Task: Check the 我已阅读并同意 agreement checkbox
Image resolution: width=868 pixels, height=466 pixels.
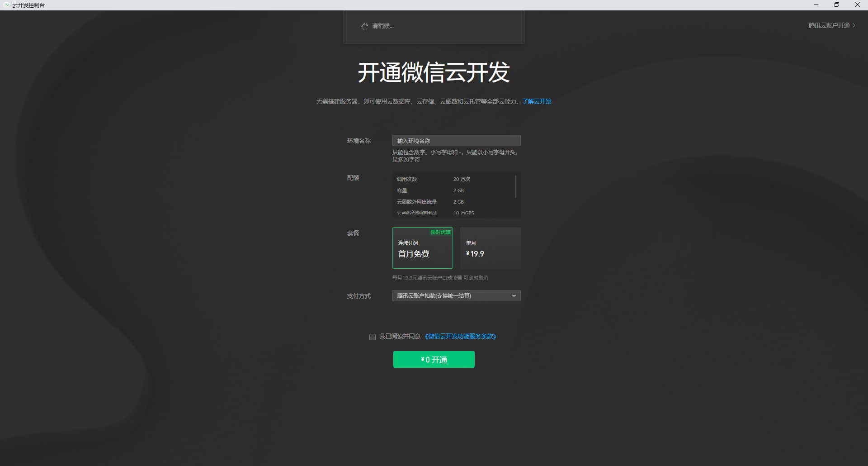Action: [x=373, y=337]
